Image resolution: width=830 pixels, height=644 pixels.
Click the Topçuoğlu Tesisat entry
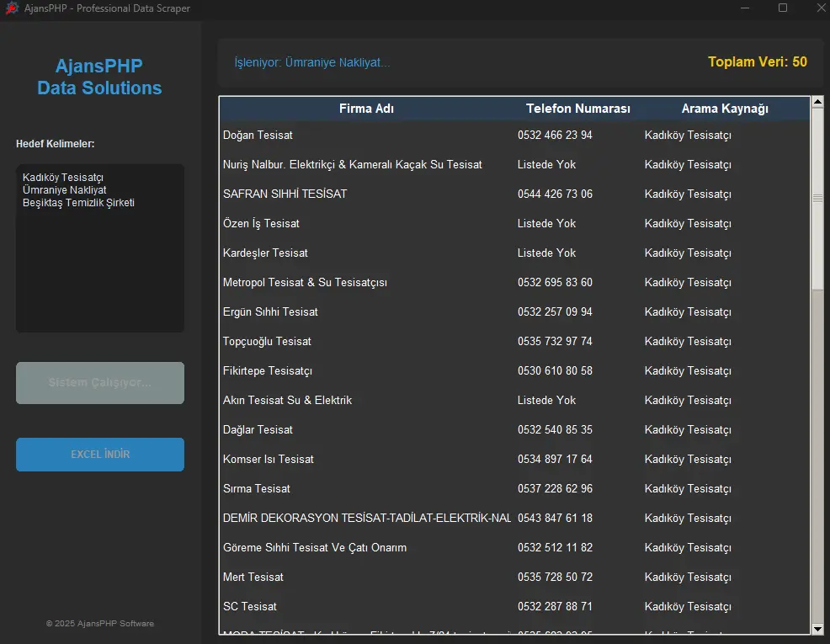(267, 342)
